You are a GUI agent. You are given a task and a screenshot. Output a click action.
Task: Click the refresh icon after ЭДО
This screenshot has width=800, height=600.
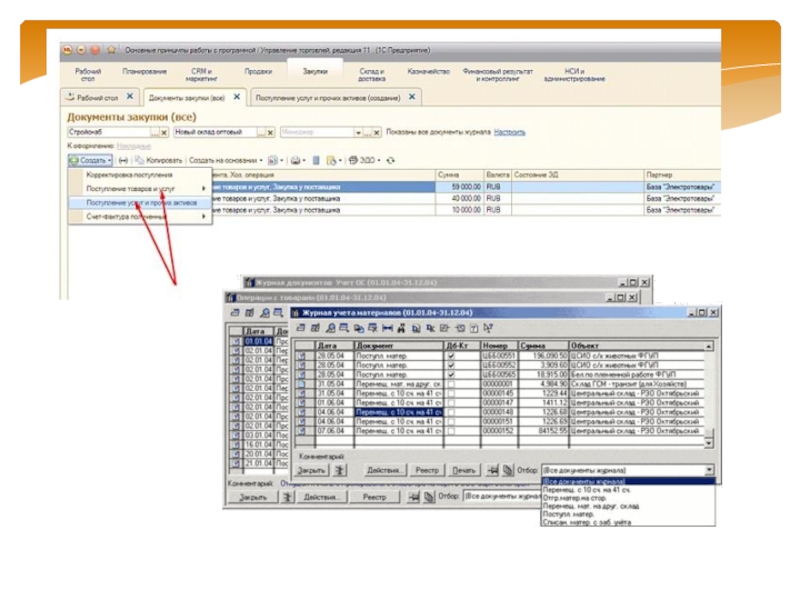click(x=391, y=160)
